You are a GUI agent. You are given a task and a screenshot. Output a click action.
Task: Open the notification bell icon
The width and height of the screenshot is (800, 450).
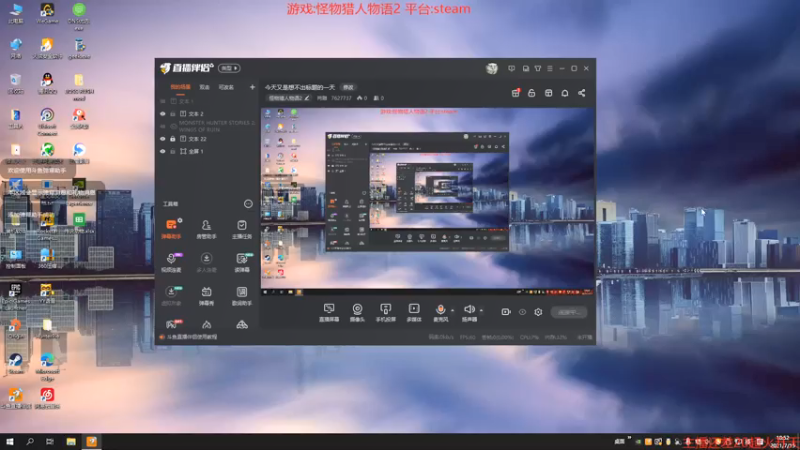pos(565,93)
